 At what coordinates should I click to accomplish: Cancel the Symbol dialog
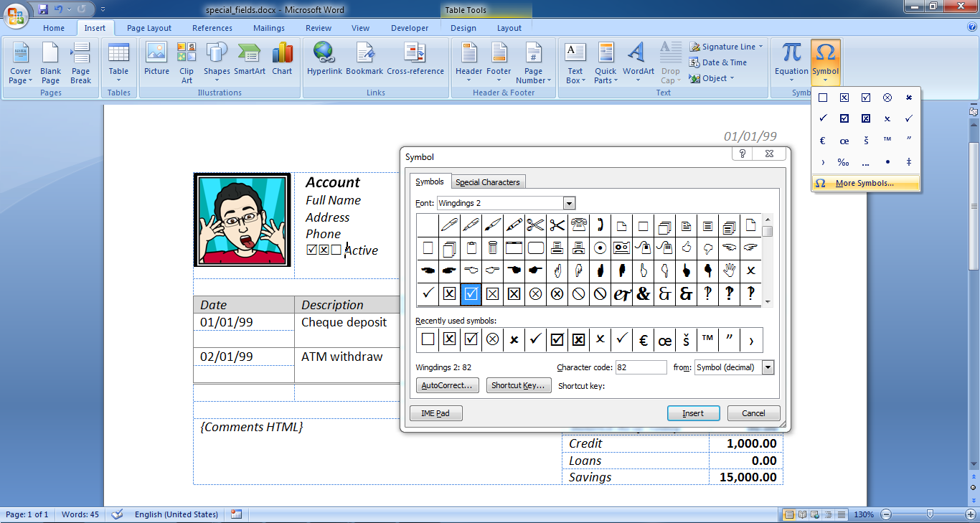tap(753, 413)
